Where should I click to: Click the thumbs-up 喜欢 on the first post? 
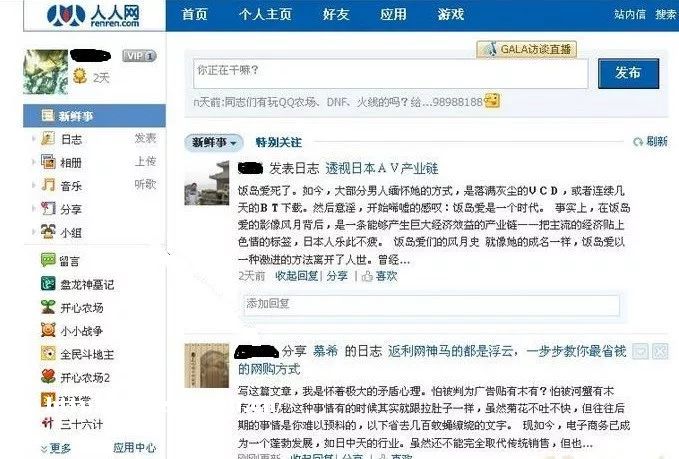click(379, 276)
